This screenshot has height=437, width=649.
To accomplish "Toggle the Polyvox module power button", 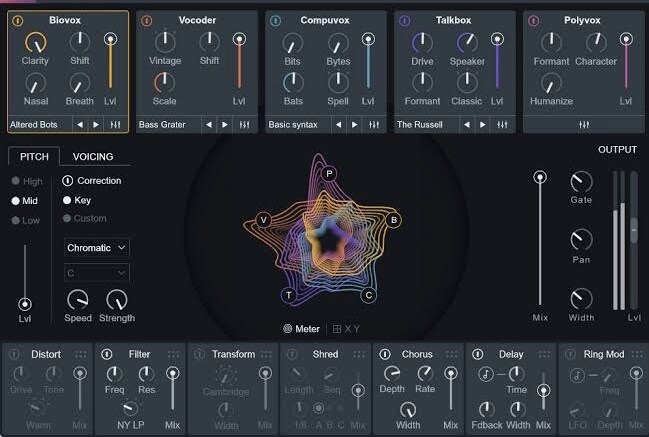I will click(x=534, y=20).
